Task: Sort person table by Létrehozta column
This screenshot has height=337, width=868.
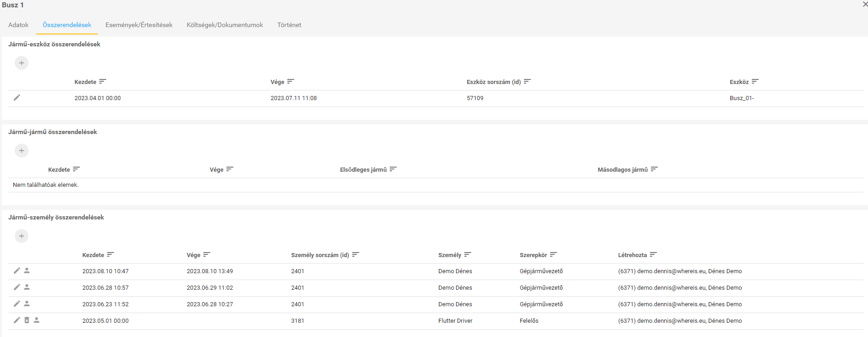Action: pos(653,255)
